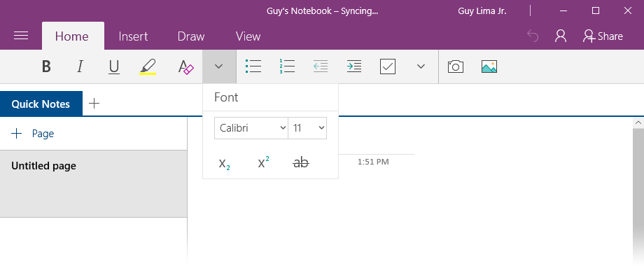This screenshot has width=644, height=266.
Task: Click the 1:51 PM timestamp
Action: click(373, 162)
